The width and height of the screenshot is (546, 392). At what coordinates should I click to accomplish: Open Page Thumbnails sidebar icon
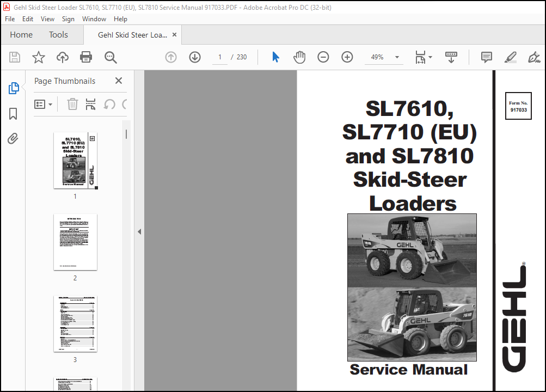14,88
